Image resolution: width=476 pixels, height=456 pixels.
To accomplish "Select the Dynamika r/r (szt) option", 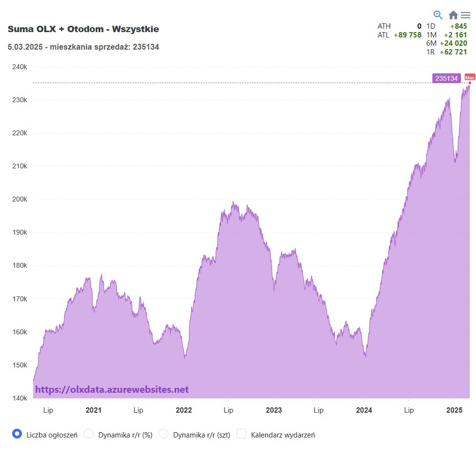I will 164,434.
